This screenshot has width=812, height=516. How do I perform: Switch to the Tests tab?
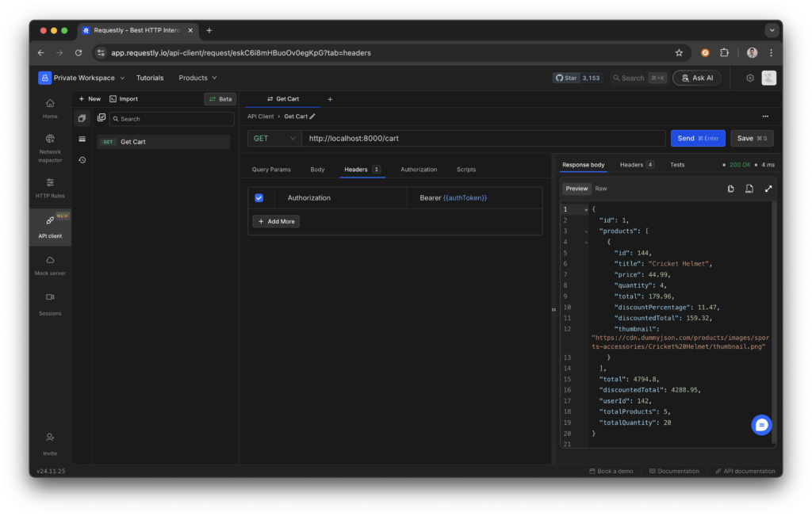click(677, 165)
